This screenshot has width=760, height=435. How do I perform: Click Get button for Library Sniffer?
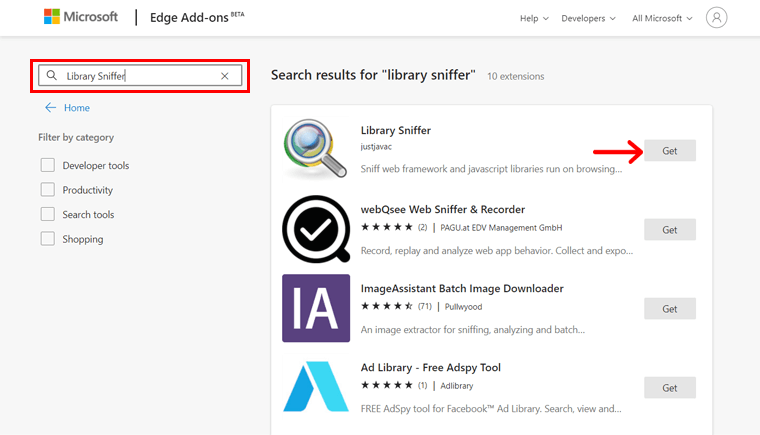click(669, 151)
